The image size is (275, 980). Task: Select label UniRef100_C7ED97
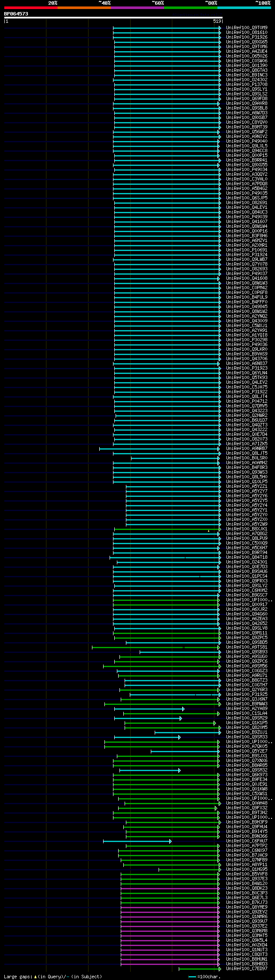pos(247,968)
